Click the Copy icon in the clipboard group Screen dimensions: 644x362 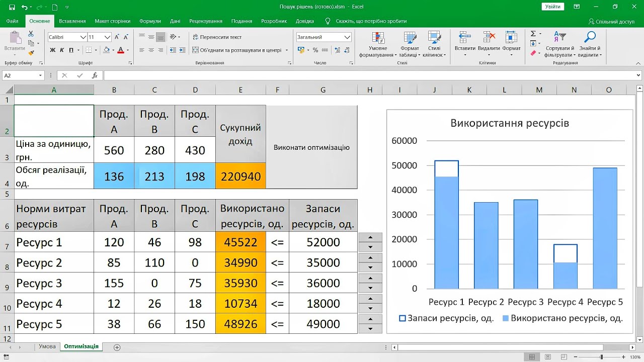[x=31, y=43]
